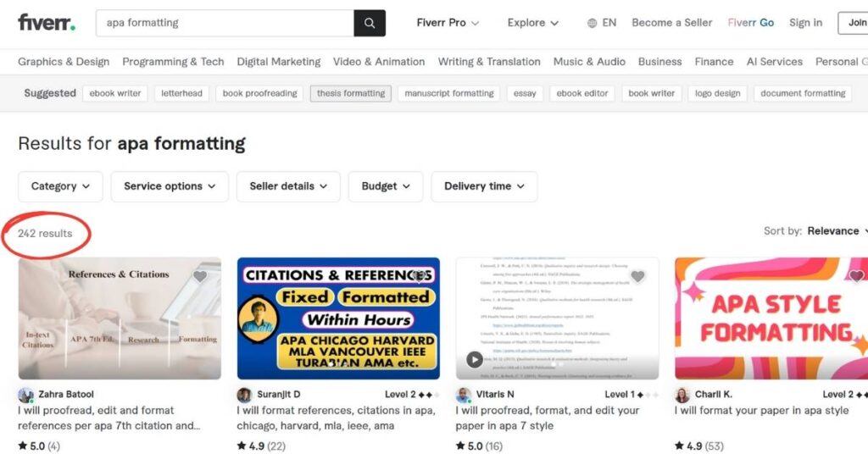Viewport: 868px width, 454px height.
Task: Open AI Services category
Action: [x=775, y=62]
